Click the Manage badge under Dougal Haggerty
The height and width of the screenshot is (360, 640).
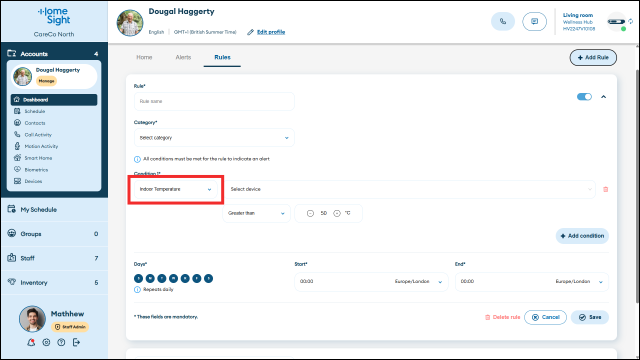tap(47, 81)
